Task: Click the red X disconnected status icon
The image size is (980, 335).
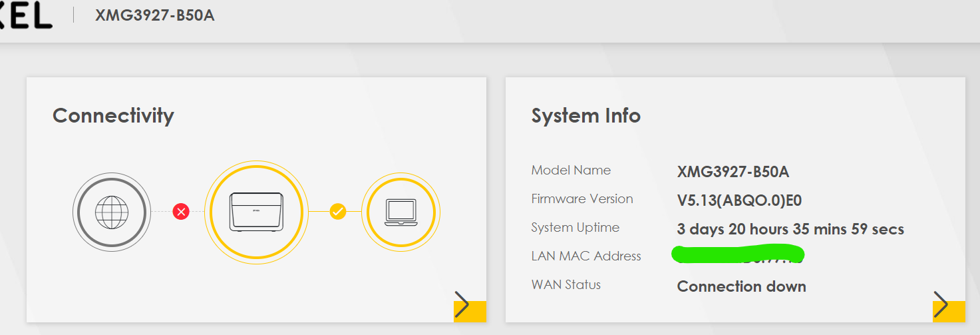Action: (x=181, y=212)
